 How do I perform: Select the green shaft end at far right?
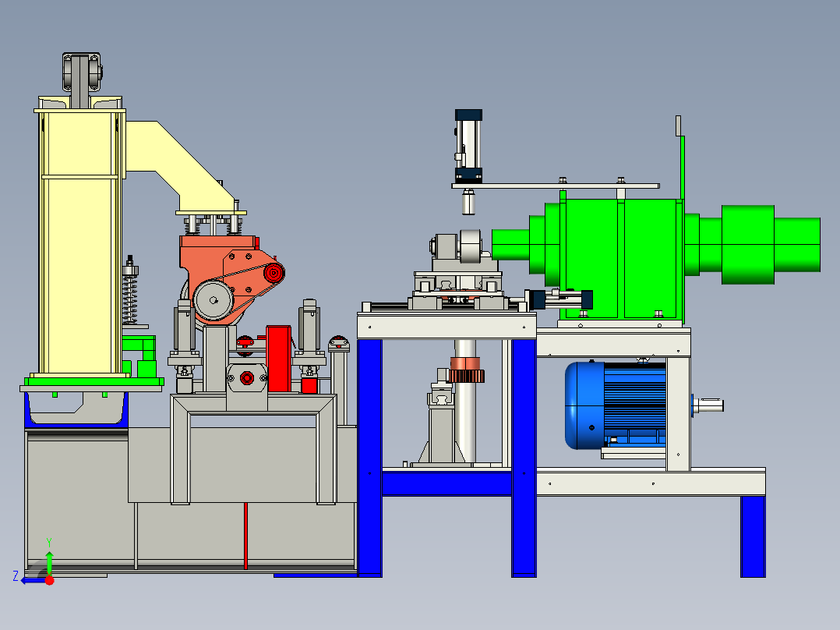pos(797,245)
